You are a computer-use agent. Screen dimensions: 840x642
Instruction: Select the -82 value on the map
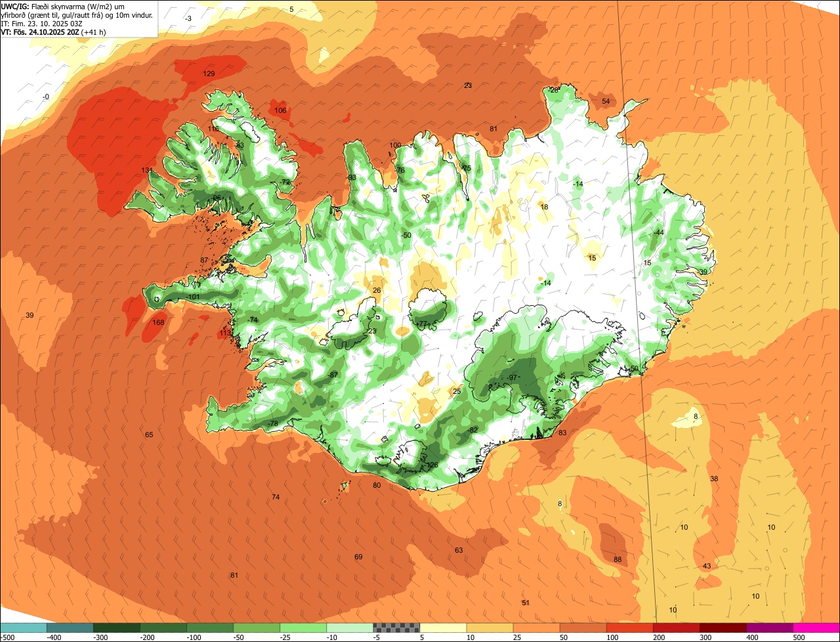(x=472, y=430)
